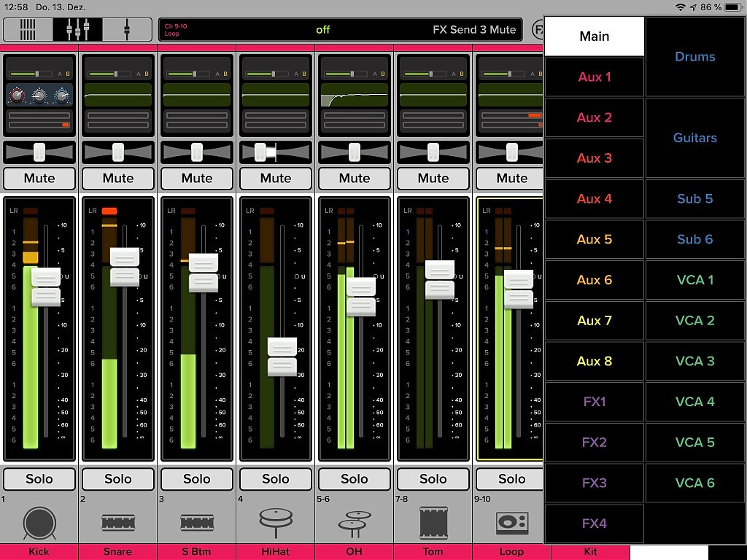747x560 pixels.
Task: Tap the Kick drum channel icon
Action: pyautogui.click(x=39, y=522)
